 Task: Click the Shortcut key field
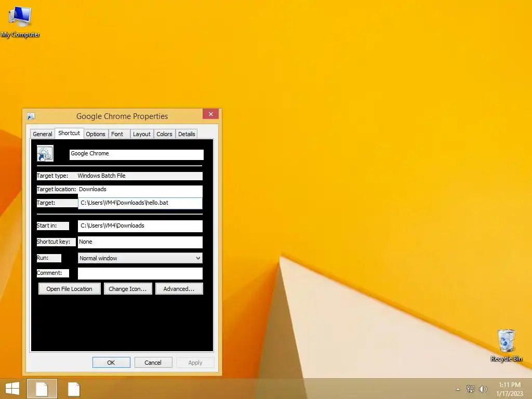[x=140, y=242]
